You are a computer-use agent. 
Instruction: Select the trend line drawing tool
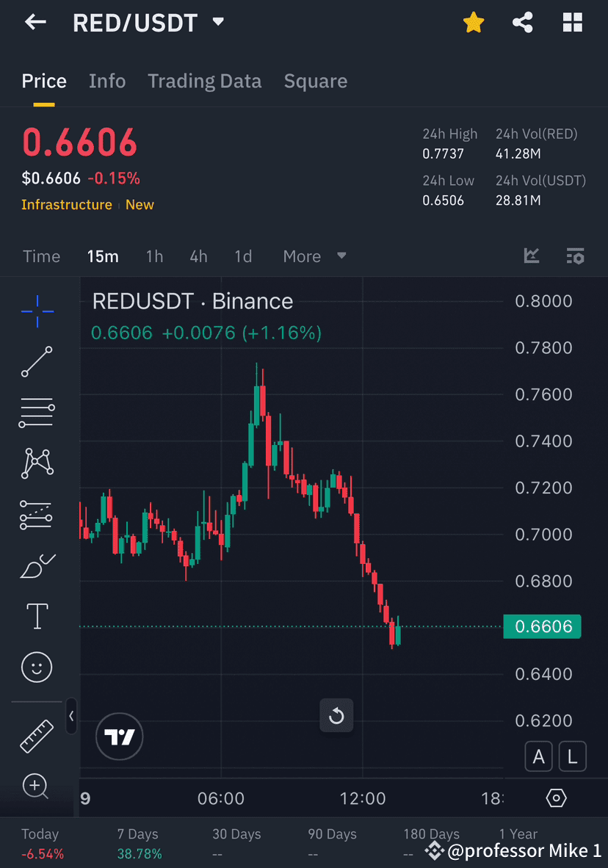[37, 361]
